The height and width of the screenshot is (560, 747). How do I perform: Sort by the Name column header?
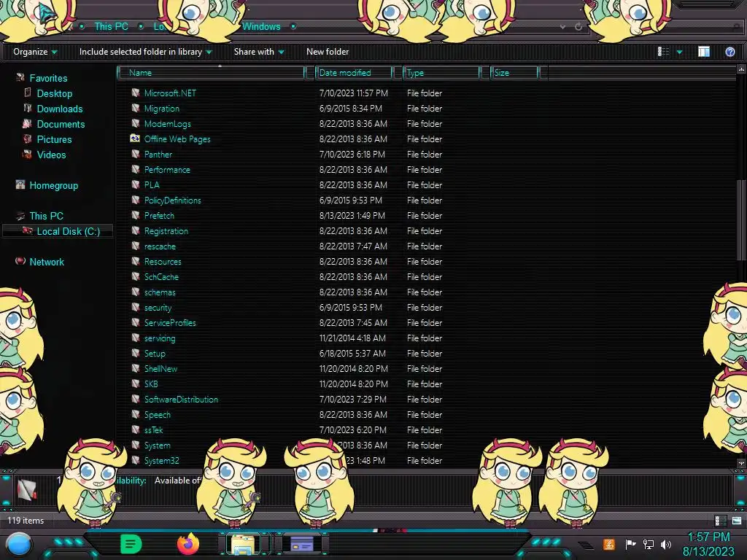[x=211, y=73]
